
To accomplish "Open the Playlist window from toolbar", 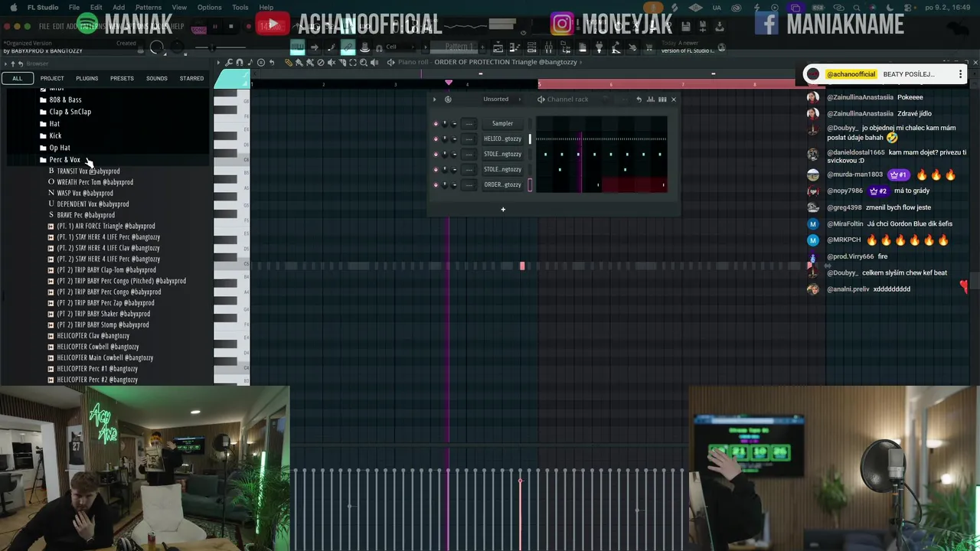I will (x=498, y=47).
